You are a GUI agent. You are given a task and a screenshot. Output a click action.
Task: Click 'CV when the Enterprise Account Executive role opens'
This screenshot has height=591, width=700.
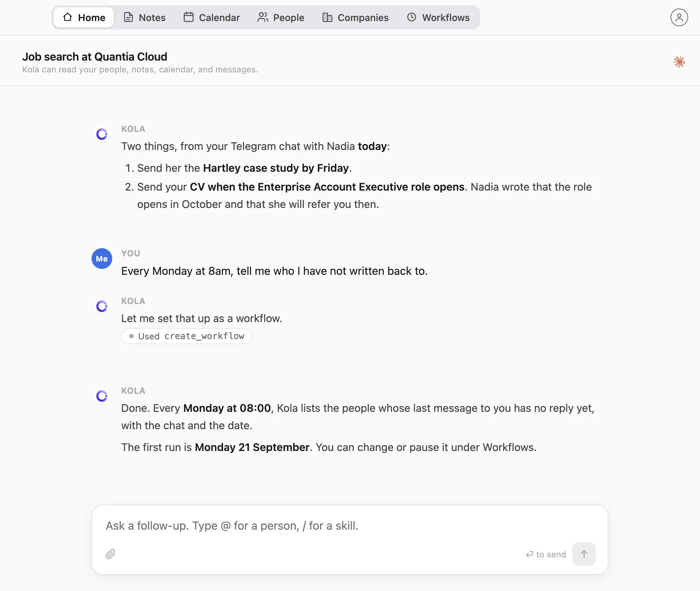(x=327, y=187)
